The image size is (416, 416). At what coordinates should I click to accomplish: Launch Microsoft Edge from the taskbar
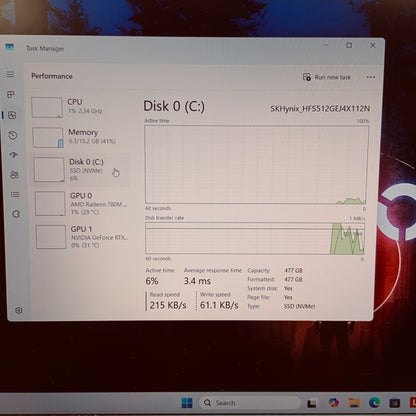[375, 403]
